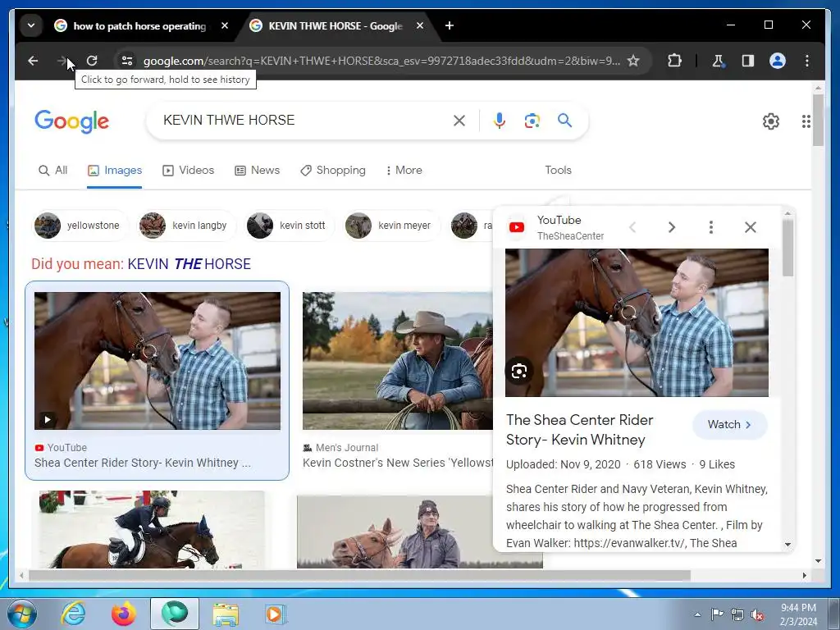
Task: Click the page horizontal scrollbar
Action: pos(359,575)
